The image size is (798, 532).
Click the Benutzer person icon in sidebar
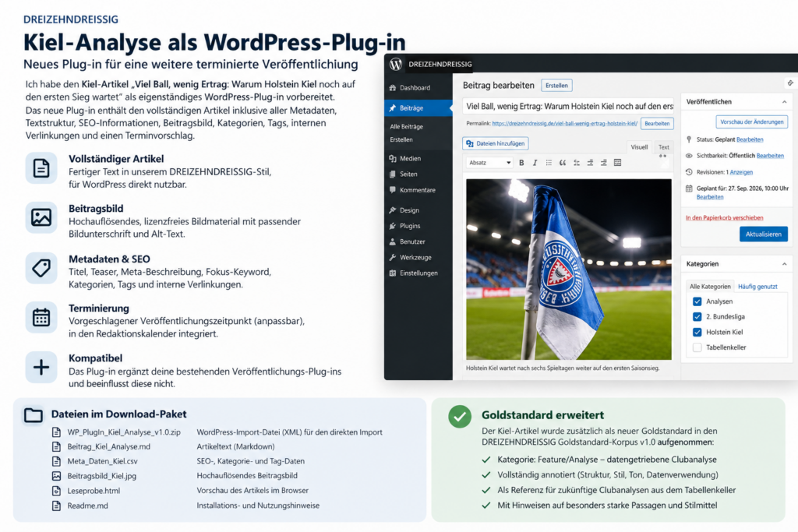(393, 241)
